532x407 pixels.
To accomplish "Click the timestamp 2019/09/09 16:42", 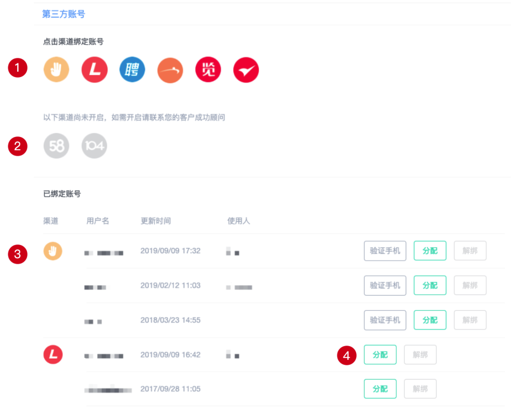I will point(170,354).
